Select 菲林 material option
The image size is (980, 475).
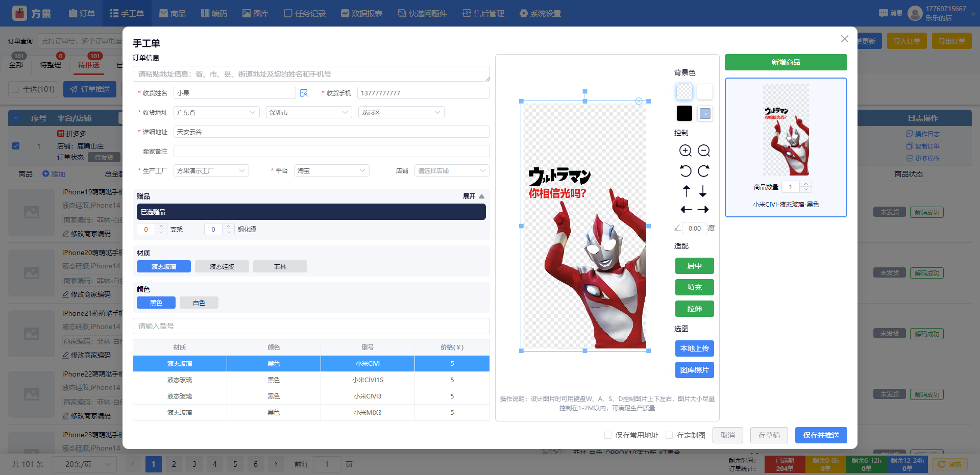coord(280,266)
